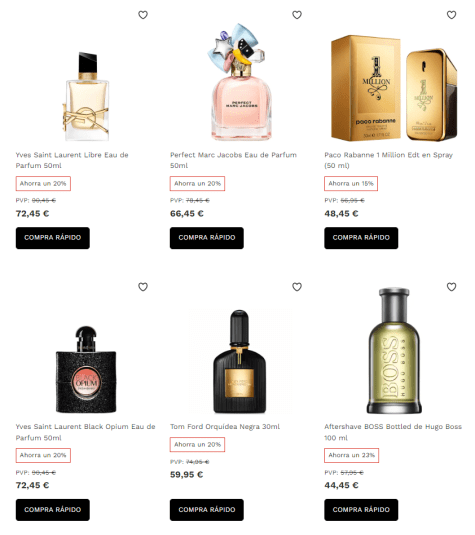The image size is (475, 535).
Task: Quick-buy Black Opium Eau de Parfum
Action: click(x=53, y=510)
